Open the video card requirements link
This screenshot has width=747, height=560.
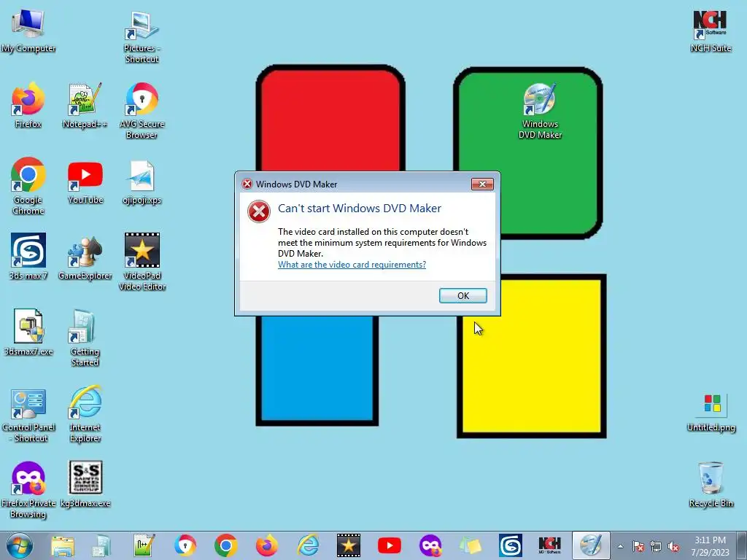tap(352, 265)
